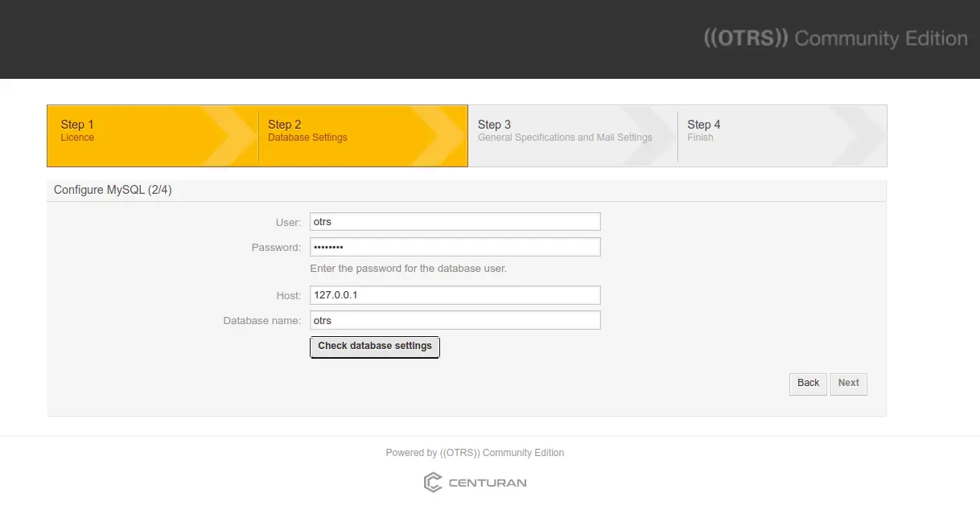Click the 'Powered by ((OTRS)) Community Edition' footer text
This screenshot has width=980, height=522.
click(475, 453)
